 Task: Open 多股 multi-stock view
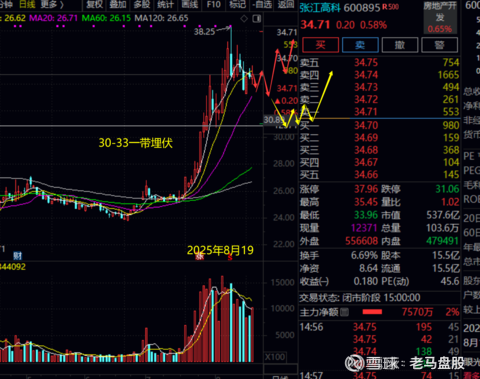[142, 4]
